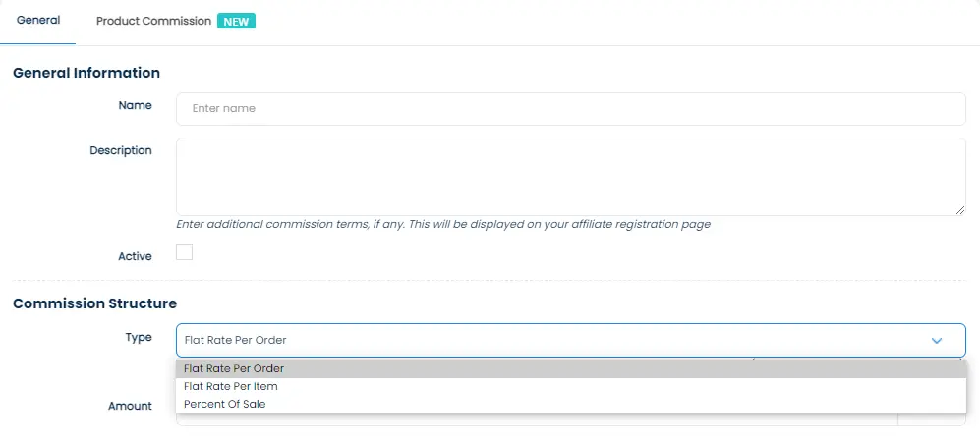Grab the Description box resize handle
Viewport: 980px width, 441px height.
pyautogui.click(x=959, y=209)
